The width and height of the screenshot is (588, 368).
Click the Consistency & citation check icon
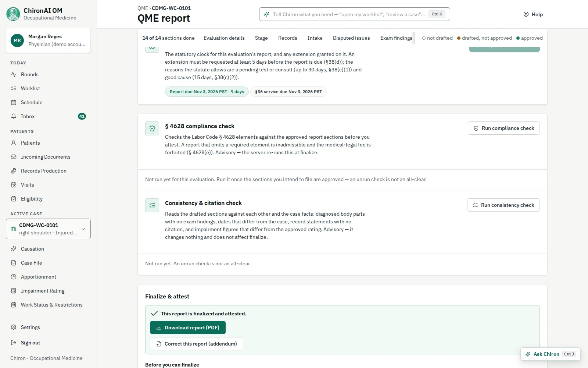pyautogui.click(x=152, y=205)
